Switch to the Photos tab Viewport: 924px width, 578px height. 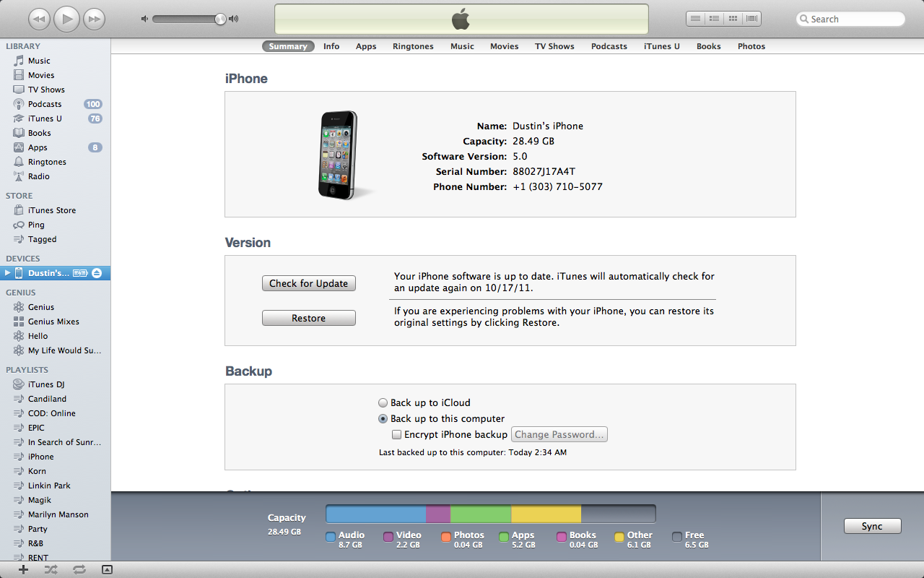pyautogui.click(x=751, y=46)
